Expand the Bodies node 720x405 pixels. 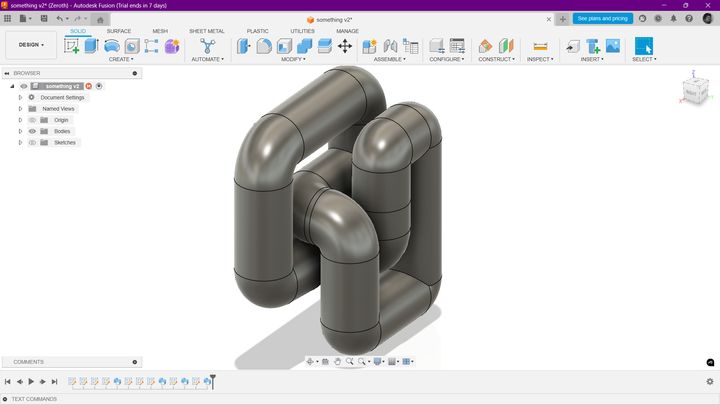click(20, 131)
